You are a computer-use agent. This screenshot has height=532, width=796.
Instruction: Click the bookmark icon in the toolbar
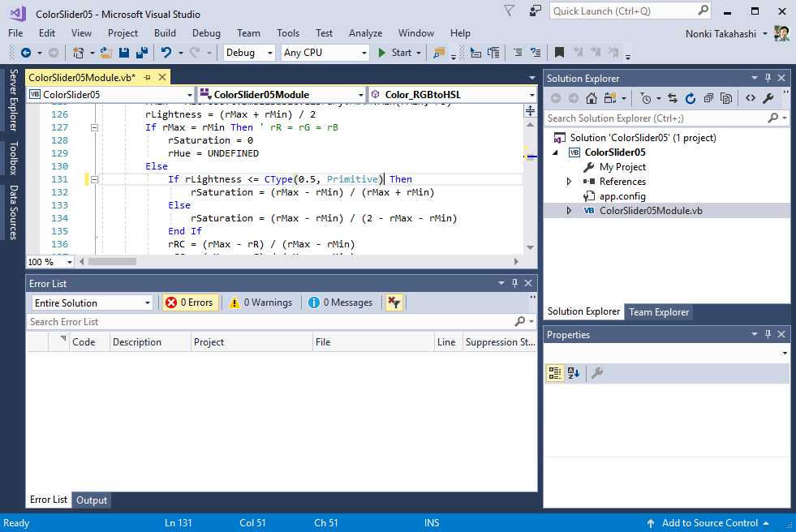click(x=559, y=53)
